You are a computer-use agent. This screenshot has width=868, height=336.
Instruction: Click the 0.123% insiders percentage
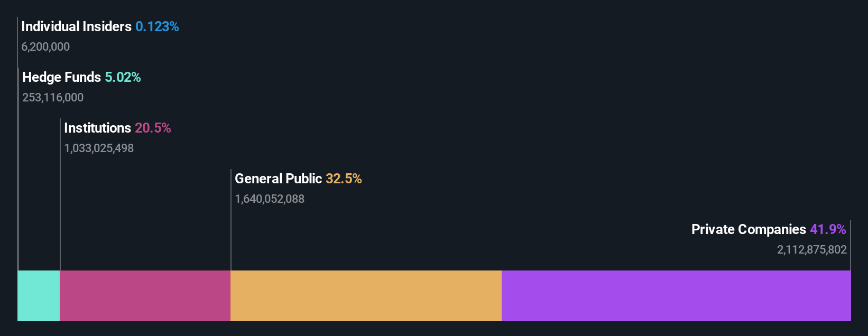pyautogui.click(x=157, y=26)
